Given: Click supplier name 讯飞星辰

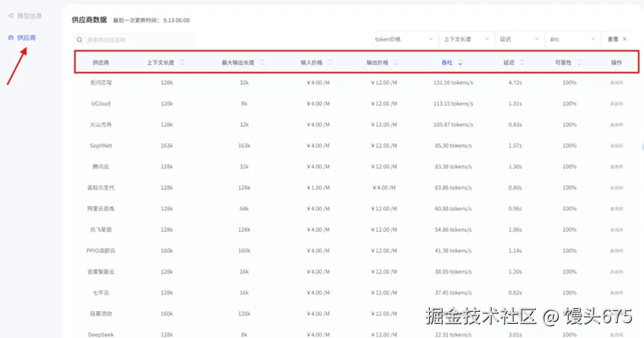Looking at the screenshot, I should (101, 230).
